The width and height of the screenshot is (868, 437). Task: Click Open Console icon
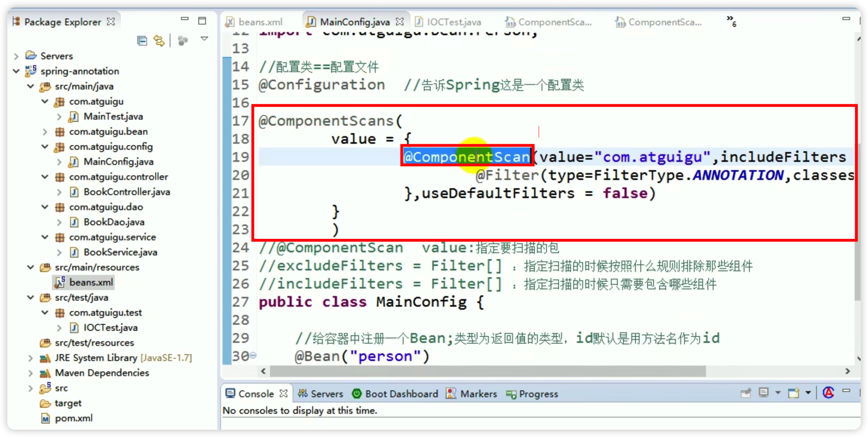tap(794, 393)
